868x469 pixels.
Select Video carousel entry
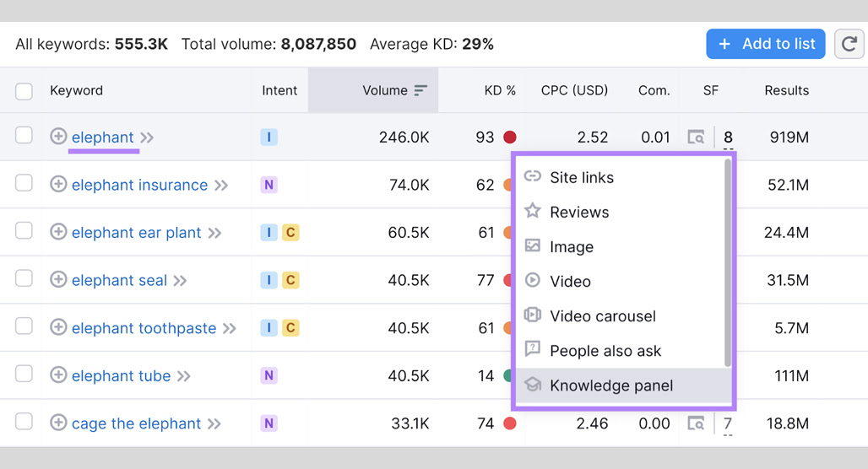click(620, 315)
